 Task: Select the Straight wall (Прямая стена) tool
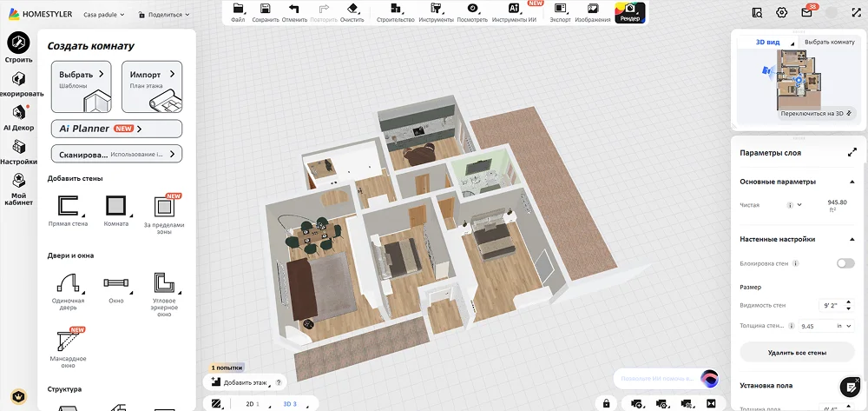click(68, 207)
